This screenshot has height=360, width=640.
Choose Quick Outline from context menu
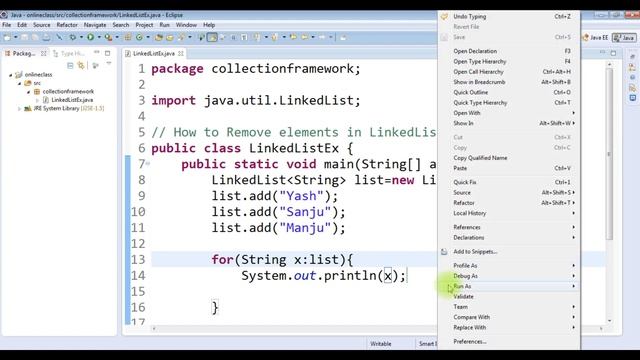[508, 93]
